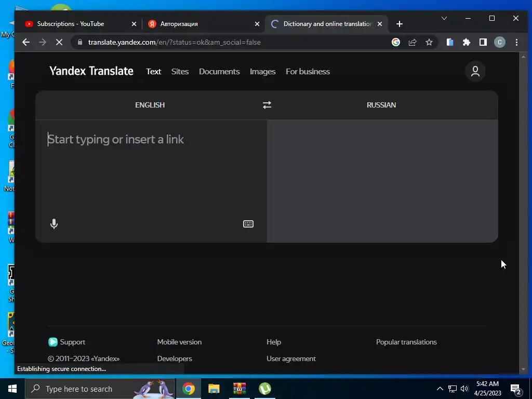
Task: Select the Sites translation mode
Action: (180, 72)
